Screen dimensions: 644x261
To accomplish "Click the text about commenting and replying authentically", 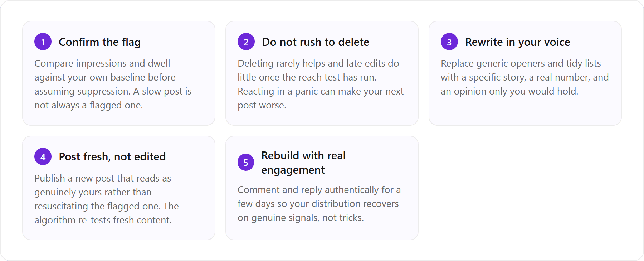I will (x=319, y=203).
